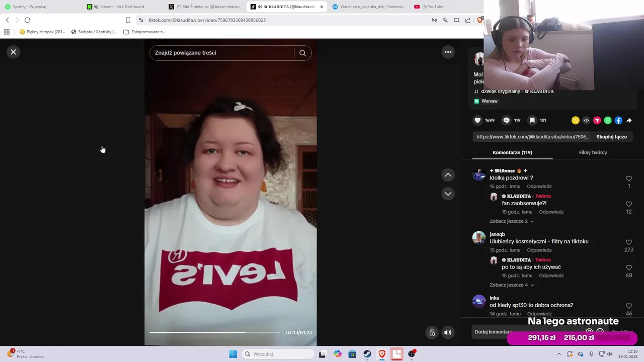Screen dimensions: 644x362
Task: Open the Windows Start menu
Action: (x=233, y=354)
